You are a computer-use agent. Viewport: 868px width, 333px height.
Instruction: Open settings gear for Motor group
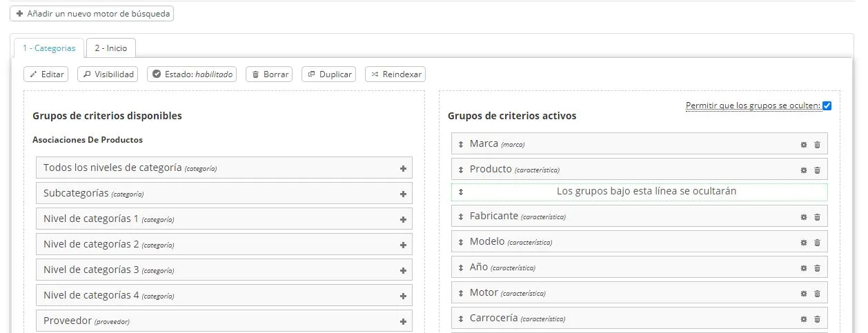[803, 294]
